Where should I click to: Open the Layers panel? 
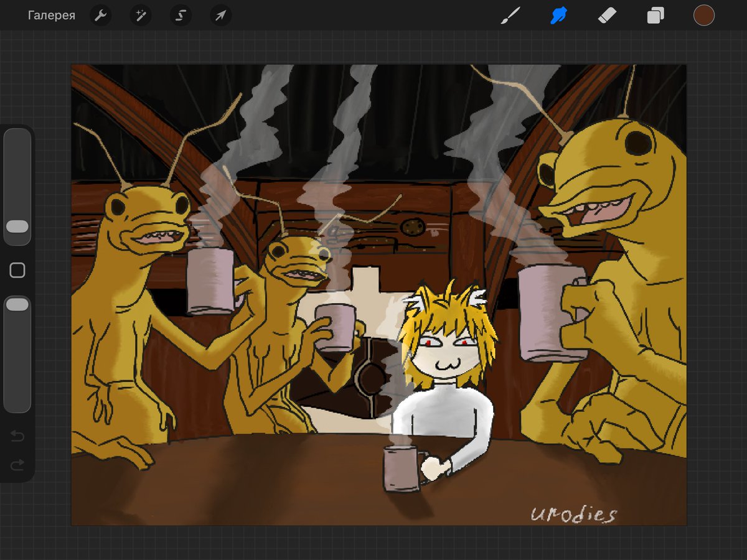(x=655, y=16)
